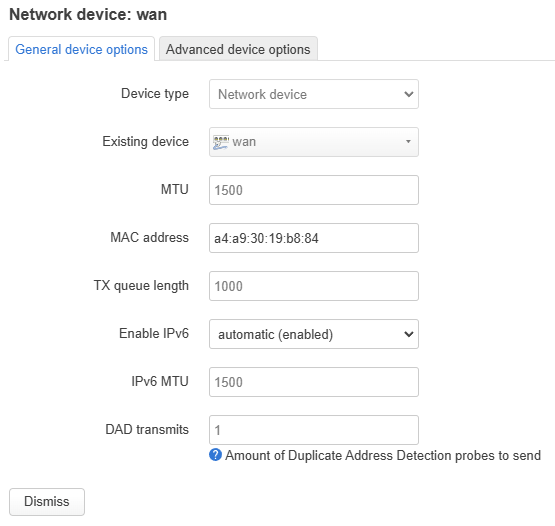Click the Enable IPv6 chevron arrow
Image resolution: width=555 pixels, height=526 pixels.
pos(409,335)
